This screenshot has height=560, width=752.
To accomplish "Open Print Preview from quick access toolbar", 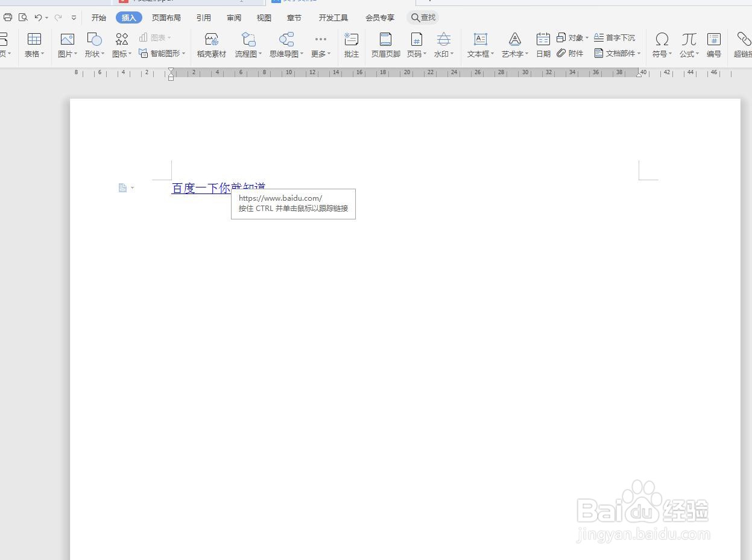I will 23,17.
